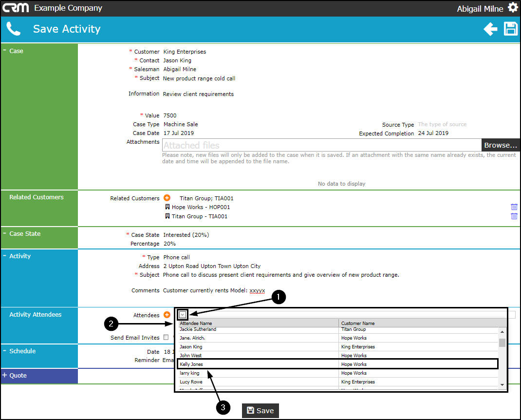The width and height of the screenshot is (521, 420).
Task: Click Example Company title text
Action: coord(68,8)
